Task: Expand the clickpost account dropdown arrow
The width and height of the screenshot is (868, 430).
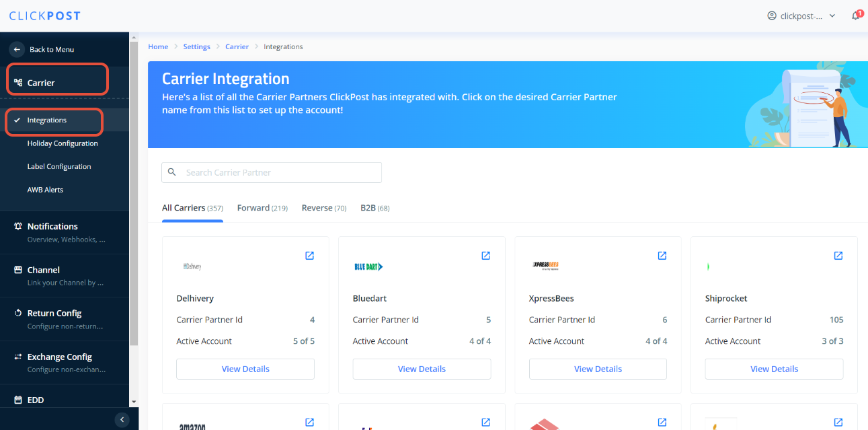Action: (832, 15)
